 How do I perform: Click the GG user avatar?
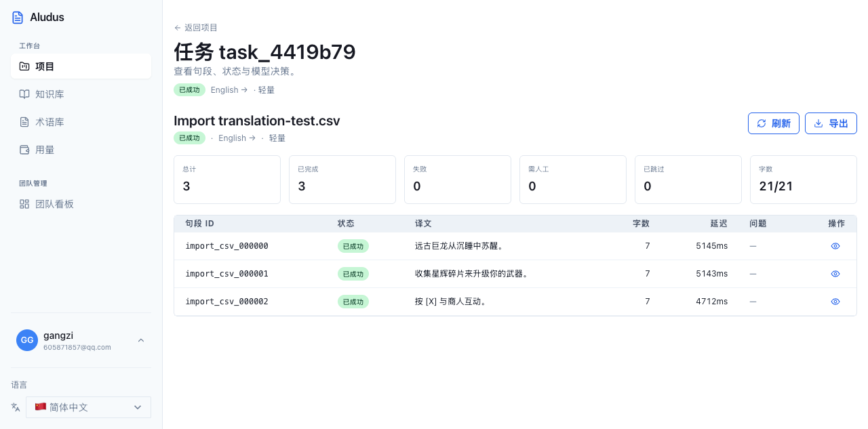point(27,340)
